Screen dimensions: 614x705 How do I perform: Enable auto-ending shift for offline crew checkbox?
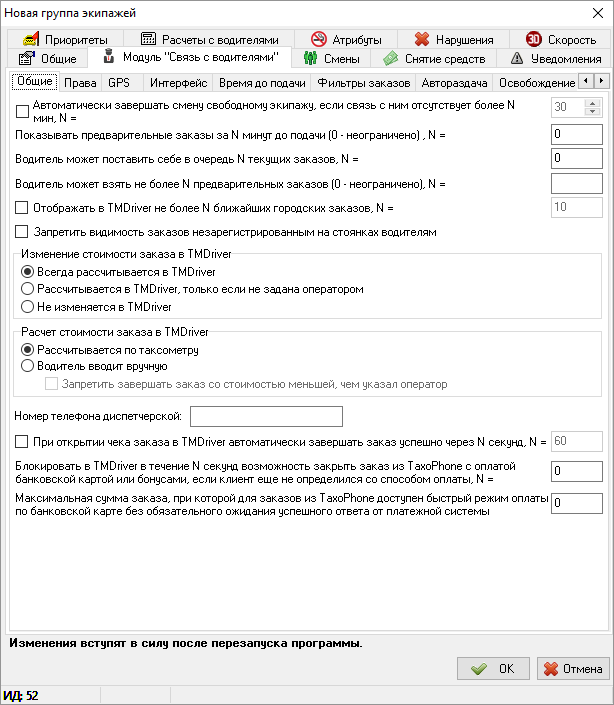pos(22,111)
